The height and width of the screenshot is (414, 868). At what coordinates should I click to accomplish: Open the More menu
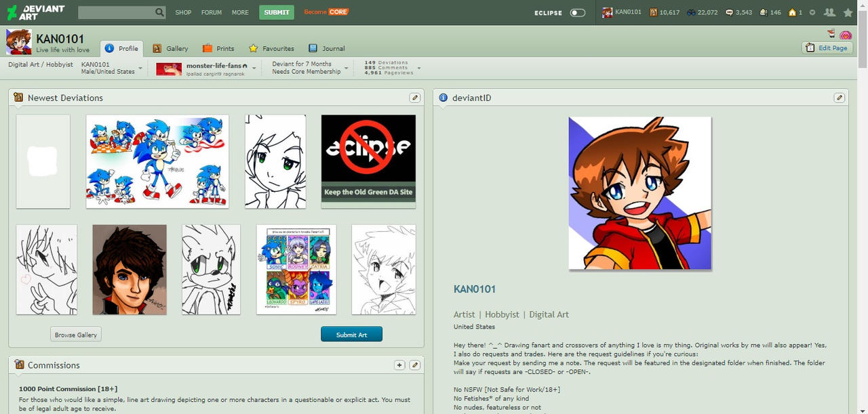coord(240,12)
